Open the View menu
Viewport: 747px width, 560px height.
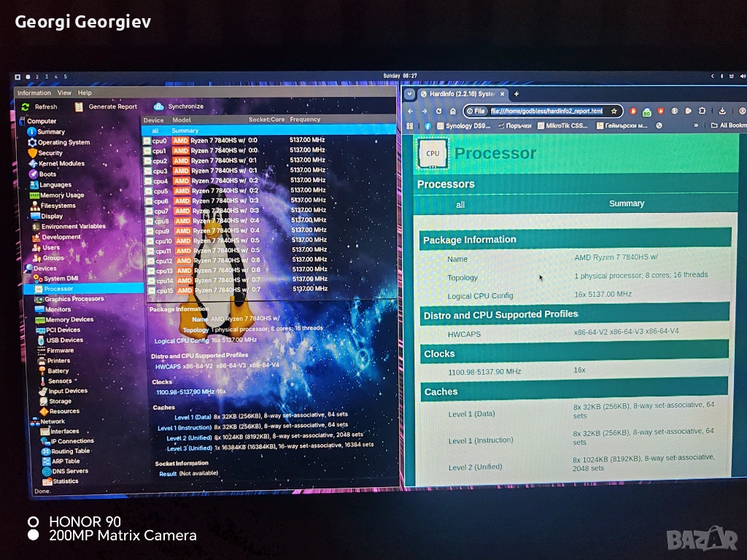(x=64, y=93)
